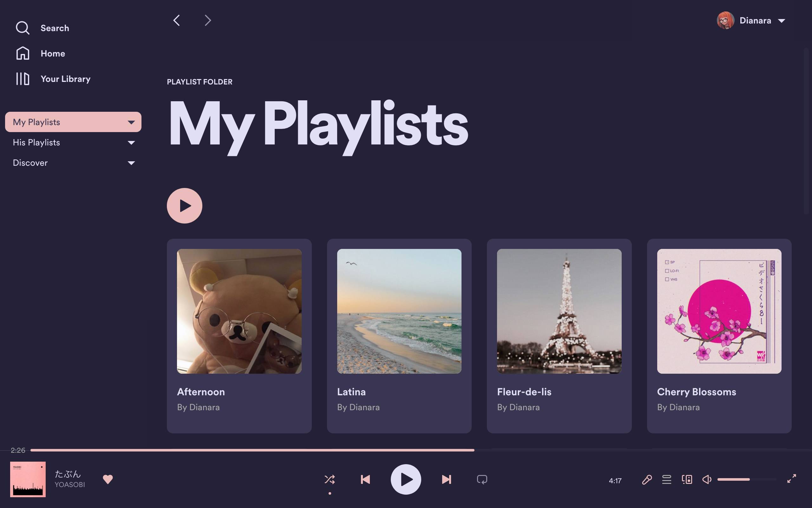
Task: Open Dianara's profile avatar
Action: (725, 21)
